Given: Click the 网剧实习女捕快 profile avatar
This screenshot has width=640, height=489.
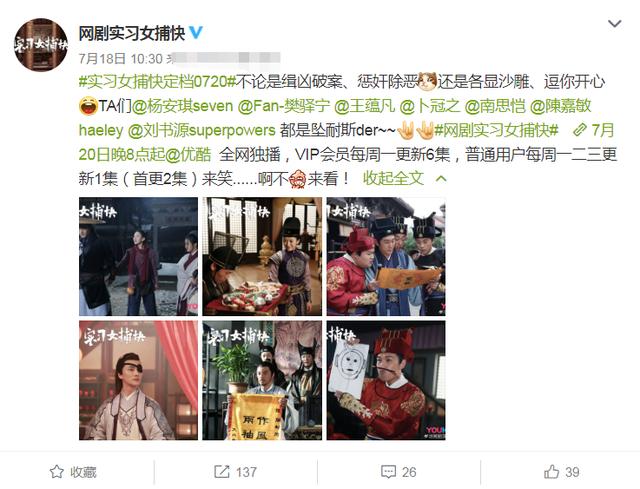Looking at the screenshot, I should point(40,44).
